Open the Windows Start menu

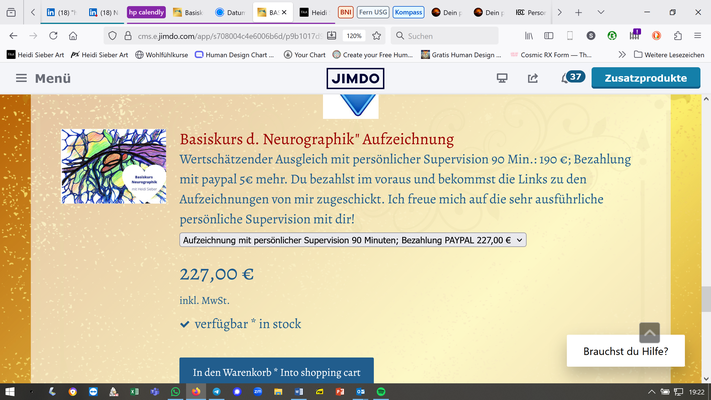tap(10, 391)
